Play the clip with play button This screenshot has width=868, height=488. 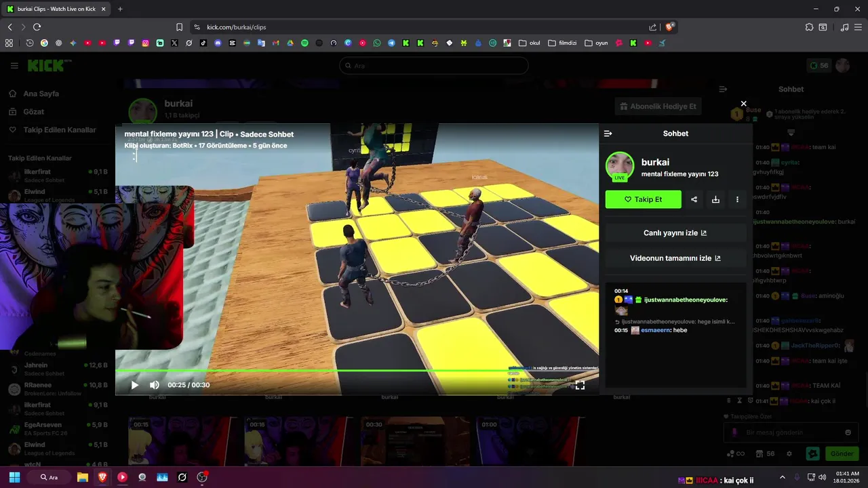[134, 385]
